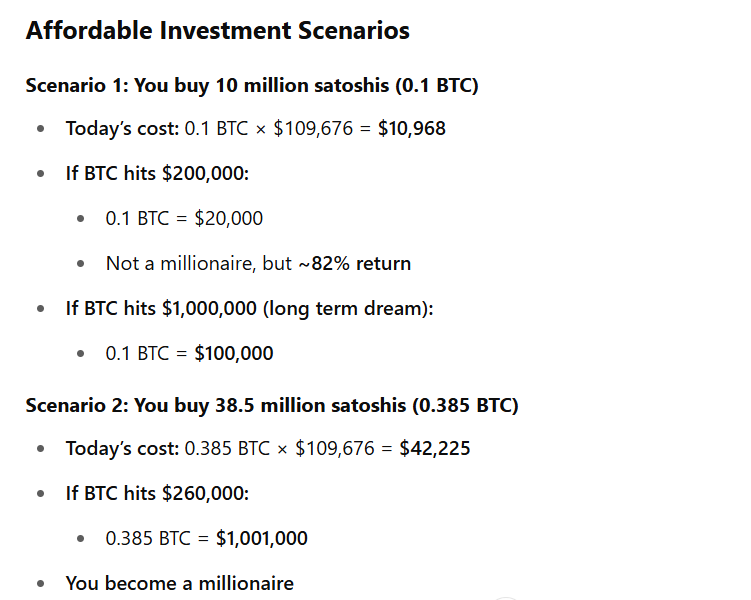Viewport: 751px width, 600px height.
Task: Click the bullet beside You become a millionaire
Action: (x=40, y=582)
